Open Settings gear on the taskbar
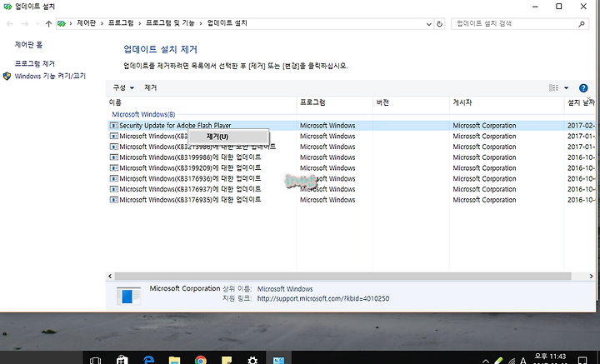Image resolution: width=600 pixels, height=364 pixels. pyautogui.click(x=252, y=360)
